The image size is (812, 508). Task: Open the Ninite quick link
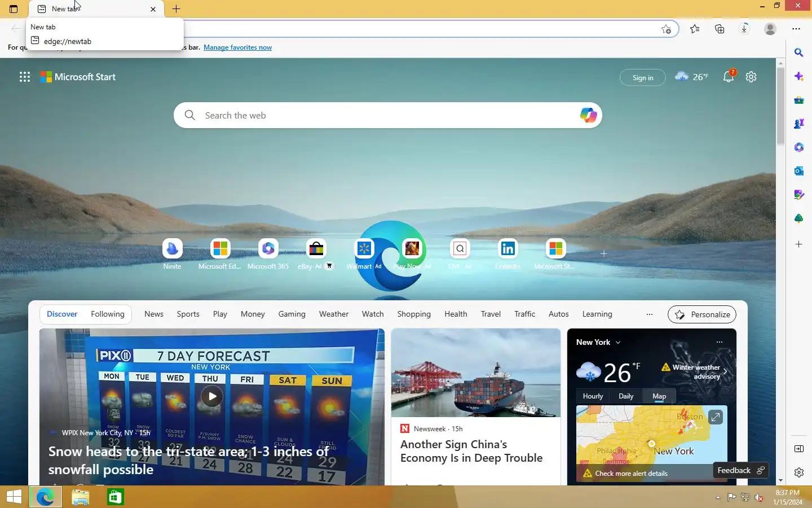173,253
